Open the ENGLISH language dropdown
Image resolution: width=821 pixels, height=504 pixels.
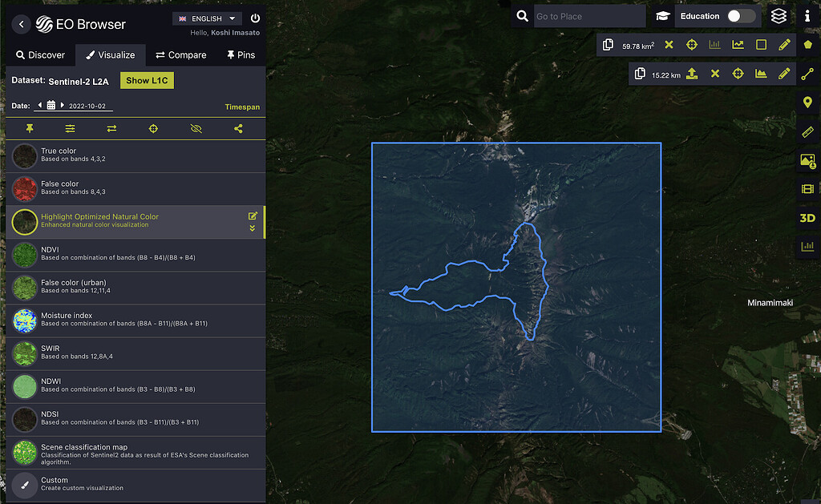[x=206, y=18]
